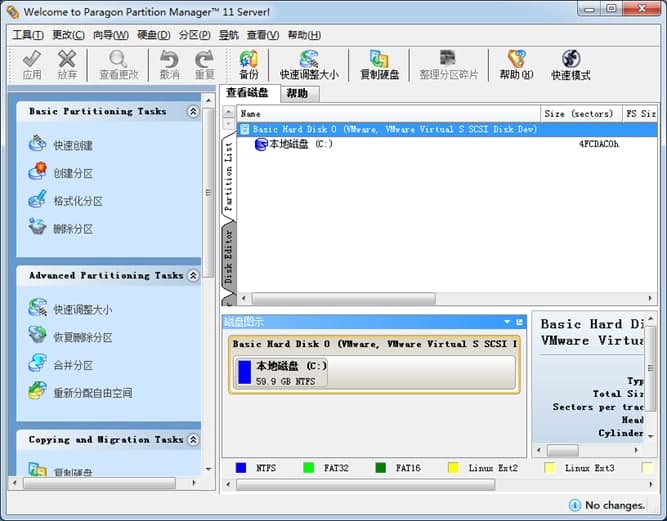
Task: Click the Size (sectors) column header
Action: pyautogui.click(x=581, y=114)
